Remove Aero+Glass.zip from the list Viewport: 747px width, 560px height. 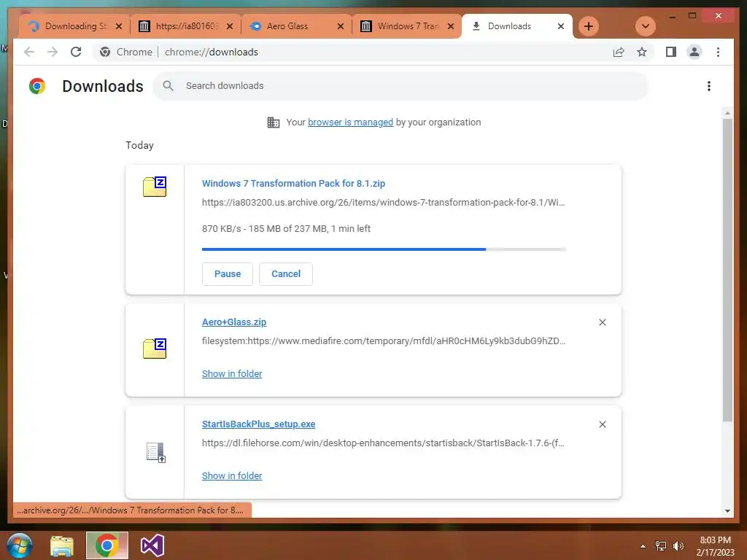pyautogui.click(x=602, y=322)
